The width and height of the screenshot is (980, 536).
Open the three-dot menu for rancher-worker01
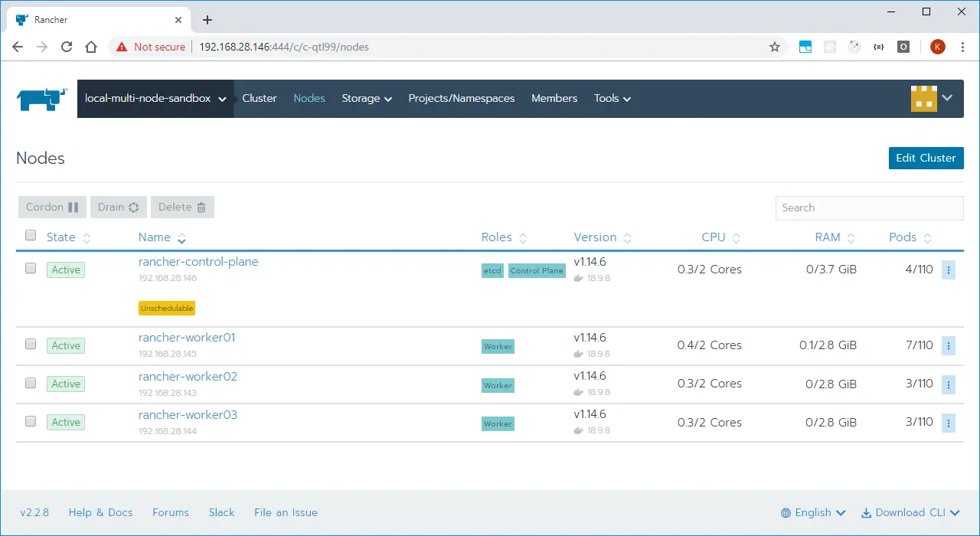(949, 346)
